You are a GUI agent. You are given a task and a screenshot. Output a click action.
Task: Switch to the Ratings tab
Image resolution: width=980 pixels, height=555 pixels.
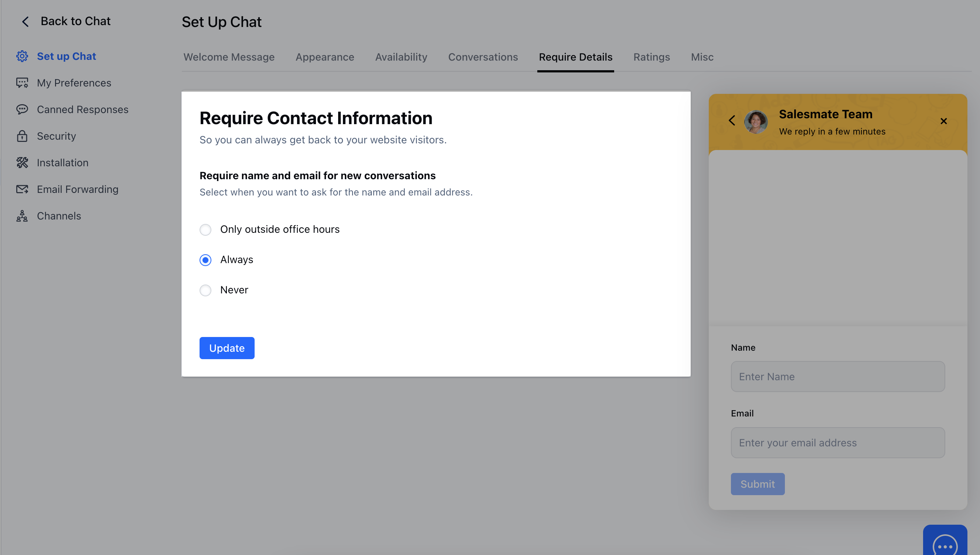pos(651,57)
